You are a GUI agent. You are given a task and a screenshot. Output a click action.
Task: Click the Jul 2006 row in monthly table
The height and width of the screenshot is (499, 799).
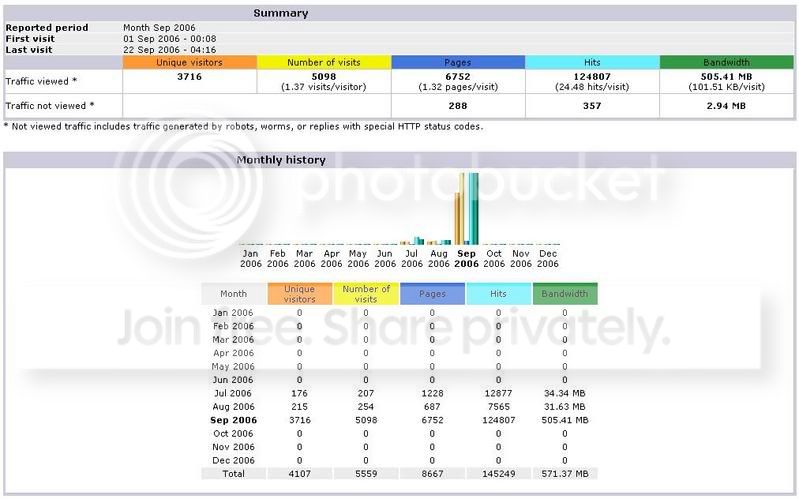click(x=400, y=393)
